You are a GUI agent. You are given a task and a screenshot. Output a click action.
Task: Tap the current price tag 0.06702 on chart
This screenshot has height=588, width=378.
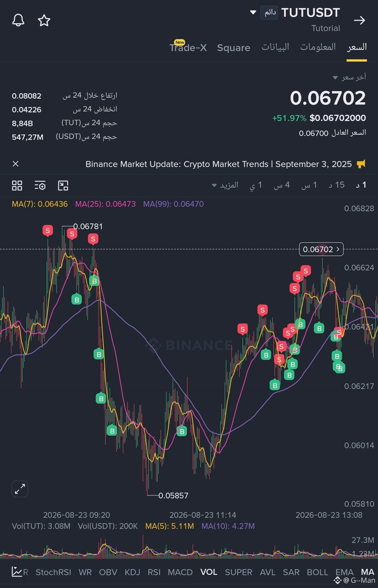tap(321, 249)
